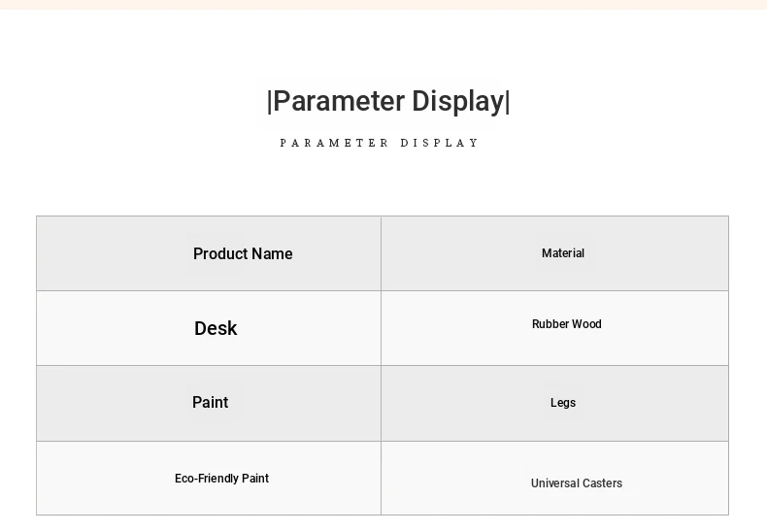Select the Material header cell
The image size is (767, 532).
click(x=554, y=253)
